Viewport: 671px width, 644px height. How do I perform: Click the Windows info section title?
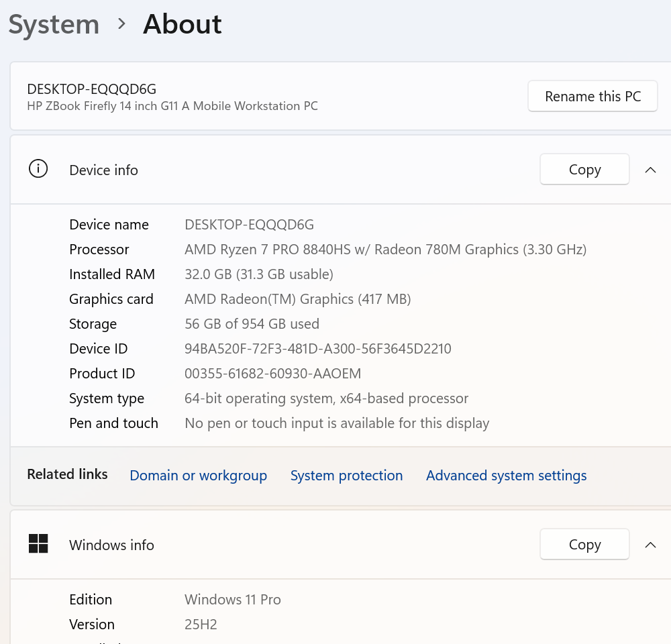(x=111, y=545)
